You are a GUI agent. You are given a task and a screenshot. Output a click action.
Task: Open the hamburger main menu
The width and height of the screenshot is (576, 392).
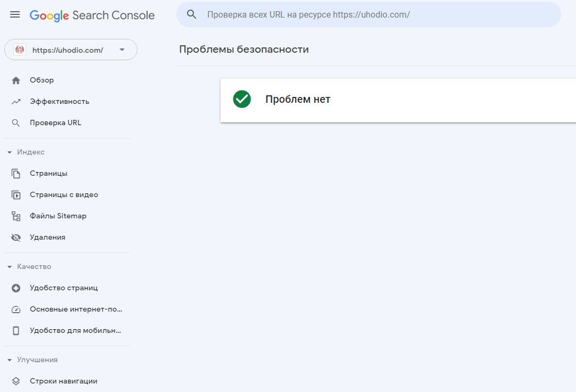pyautogui.click(x=15, y=15)
